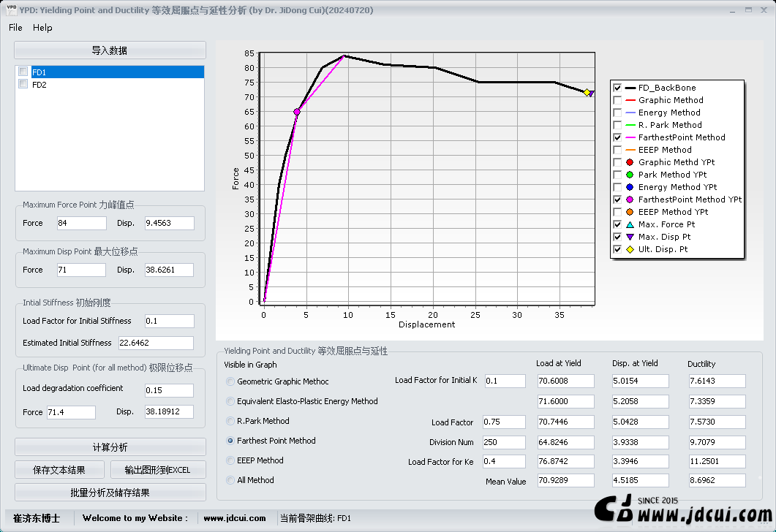Click the 当前骨架曲线: FD1 status text
Viewport: 776px width, 532px height.
(316, 518)
